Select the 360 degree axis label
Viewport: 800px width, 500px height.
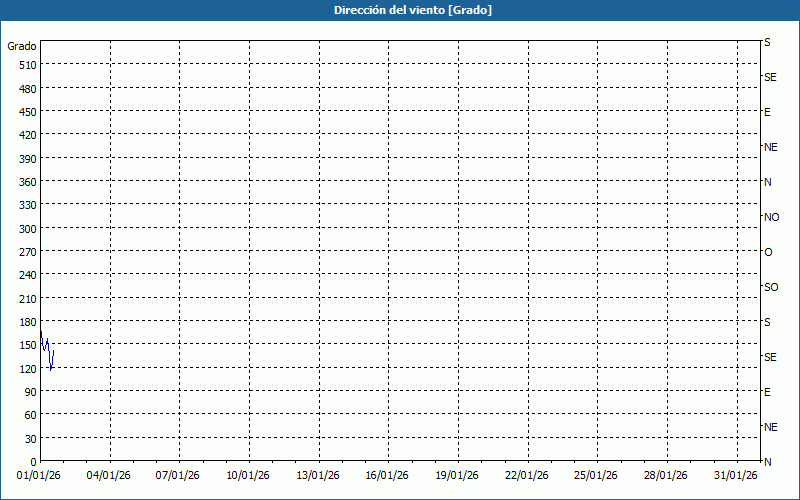pos(28,182)
